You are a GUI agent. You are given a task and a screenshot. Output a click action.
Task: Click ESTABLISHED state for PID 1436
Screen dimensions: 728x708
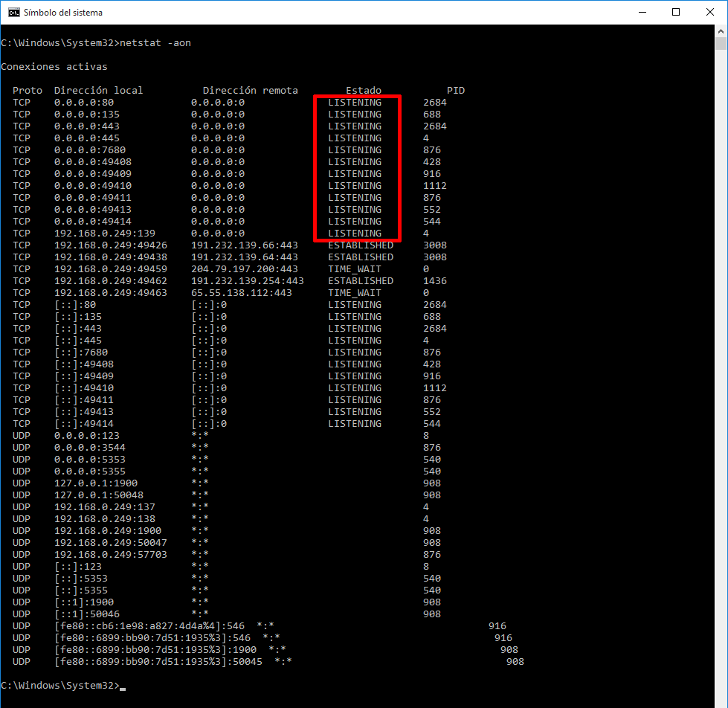click(361, 281)
